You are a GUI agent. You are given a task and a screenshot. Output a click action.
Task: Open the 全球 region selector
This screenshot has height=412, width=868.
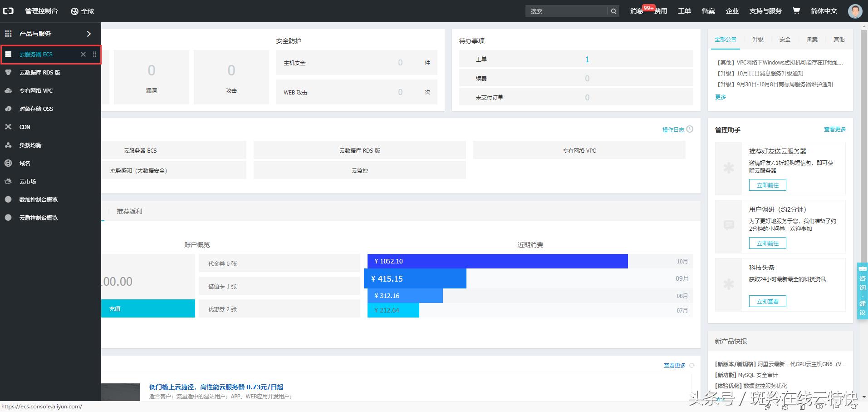click(83, 11)
